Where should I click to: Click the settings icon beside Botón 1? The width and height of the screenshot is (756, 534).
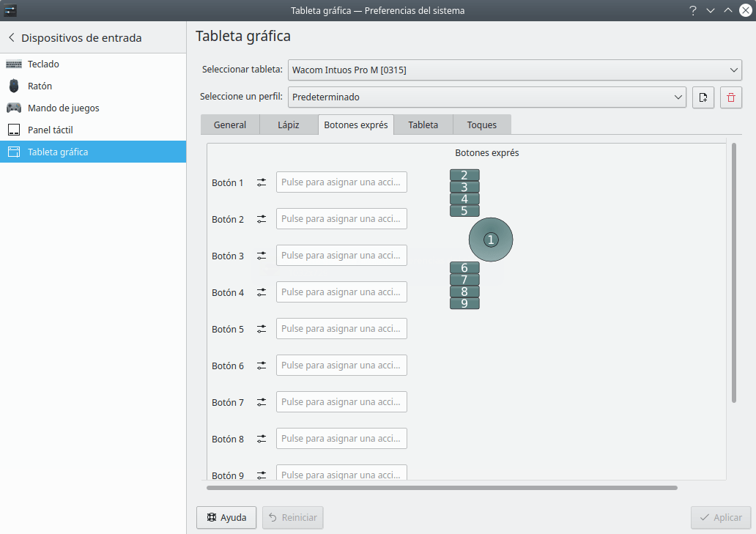click(x=262, y=182)
